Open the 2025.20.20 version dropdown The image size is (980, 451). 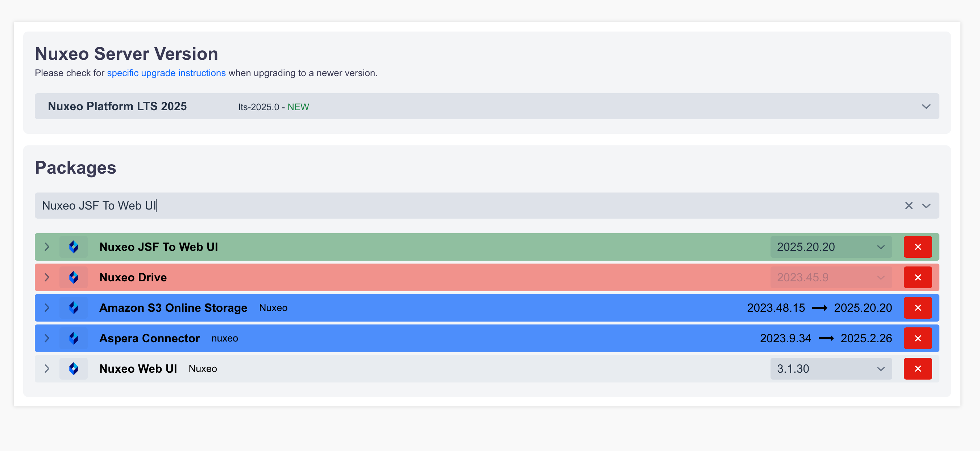(831, 247)
